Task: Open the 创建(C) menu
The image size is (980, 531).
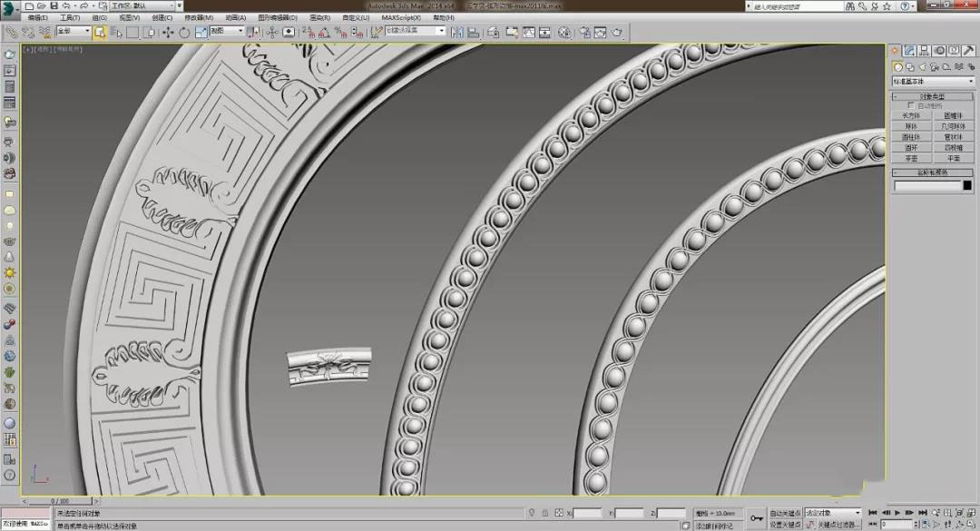Action: (x=162, y=18)
